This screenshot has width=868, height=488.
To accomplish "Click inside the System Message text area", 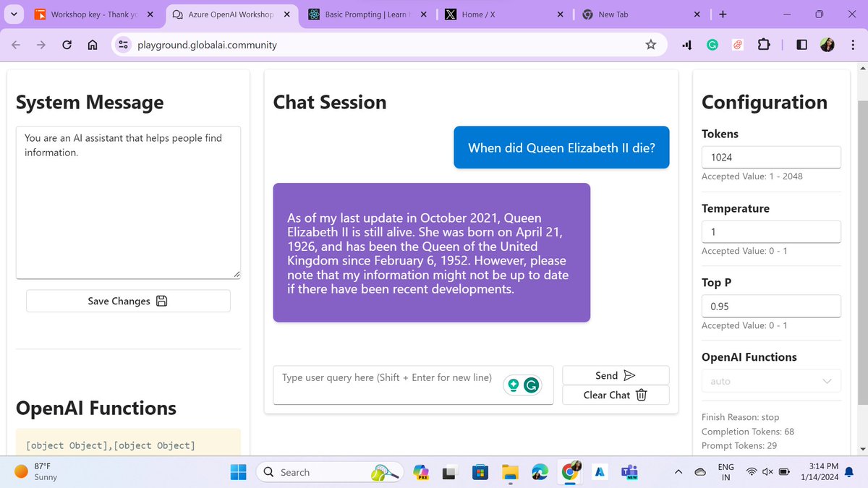I will [128, 202].
